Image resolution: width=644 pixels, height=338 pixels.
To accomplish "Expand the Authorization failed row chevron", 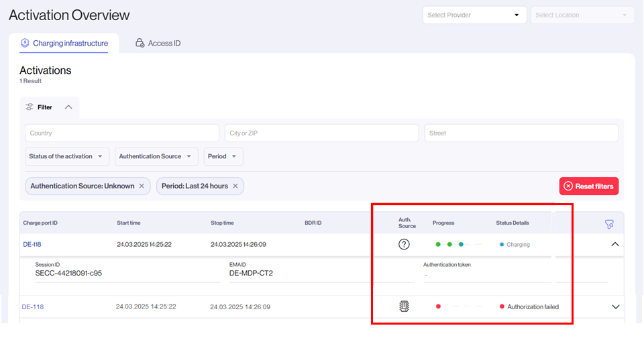I will click(616, 306).
